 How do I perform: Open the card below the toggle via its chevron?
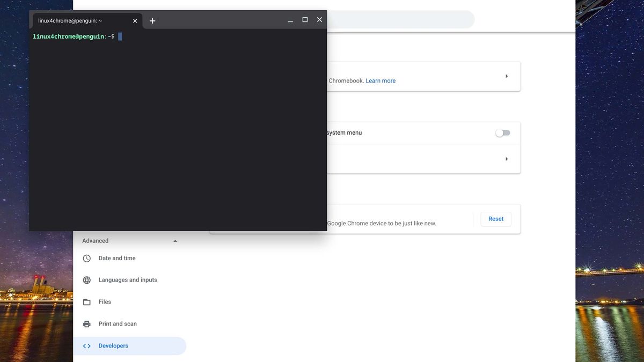[506, 158]
